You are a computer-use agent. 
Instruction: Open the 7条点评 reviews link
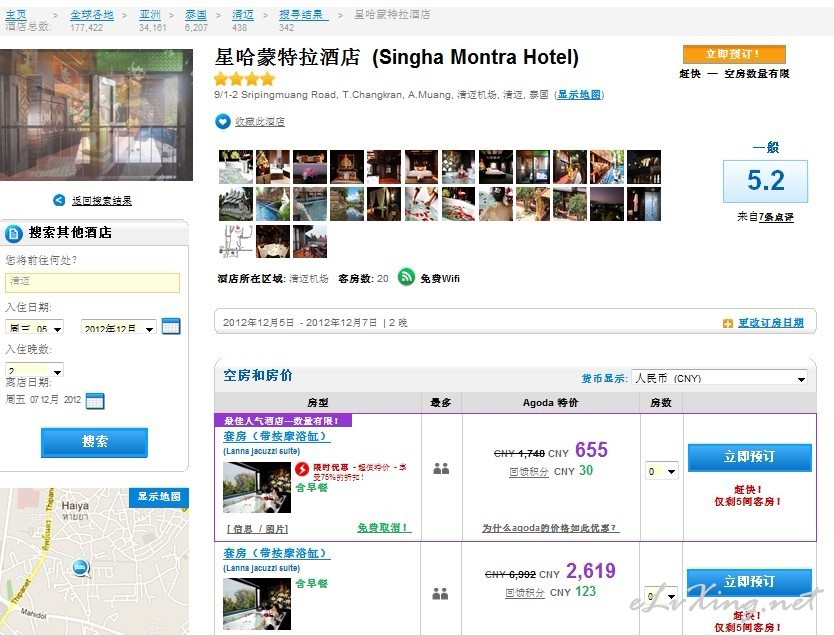pyautogui.click(x=776, y=217)
